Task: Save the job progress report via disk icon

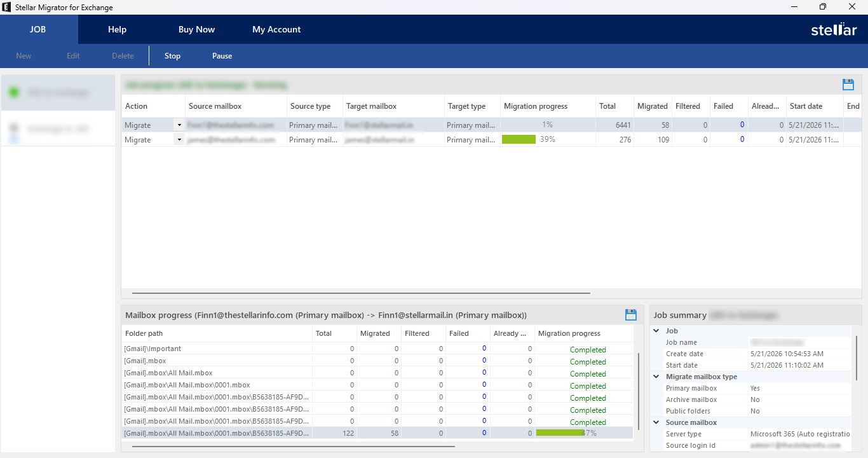Action: coord(848,85)
